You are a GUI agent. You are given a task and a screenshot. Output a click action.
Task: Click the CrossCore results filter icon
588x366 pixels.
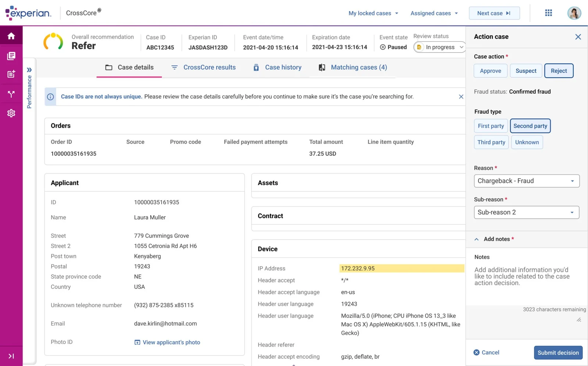pyautogui.click(x=175, y=67)
